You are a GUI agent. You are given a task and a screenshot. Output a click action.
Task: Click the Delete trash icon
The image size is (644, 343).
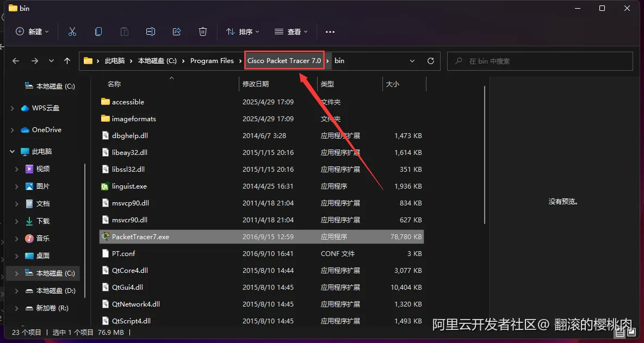click(202, 32)
